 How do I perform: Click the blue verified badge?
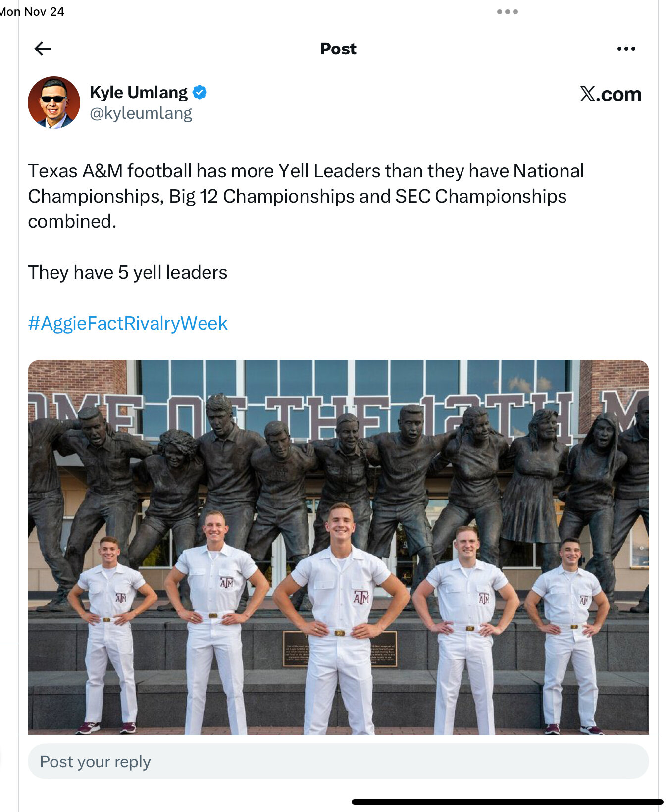point(200,93)
